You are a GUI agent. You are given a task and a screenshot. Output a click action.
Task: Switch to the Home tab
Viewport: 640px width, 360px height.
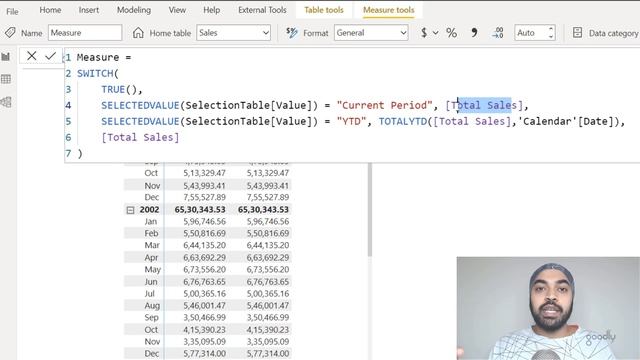point(50,10)
